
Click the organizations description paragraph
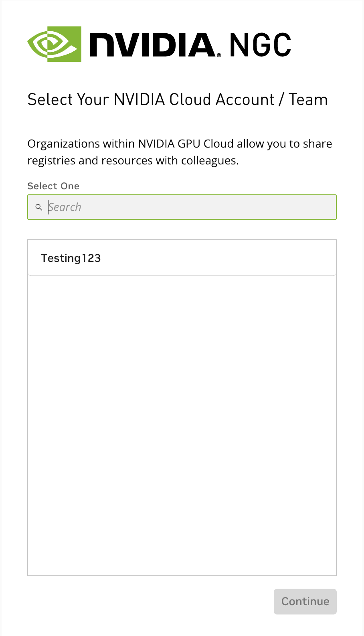(x=180, y=152)
